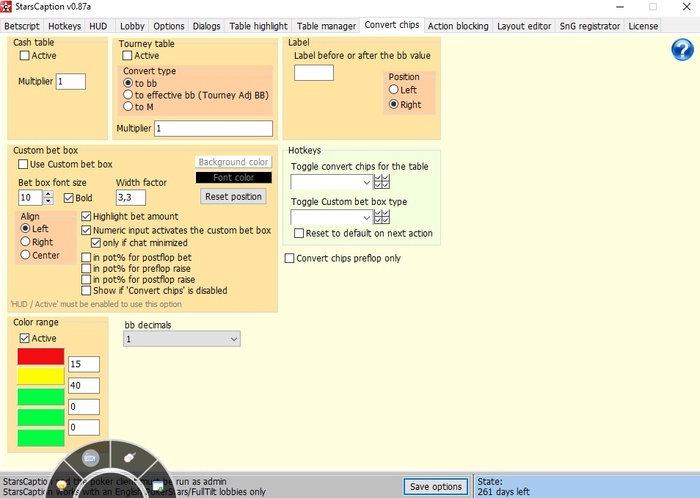Select lightbulb icon in the radial menu
The image size is (700, 498).
(62, 485)
